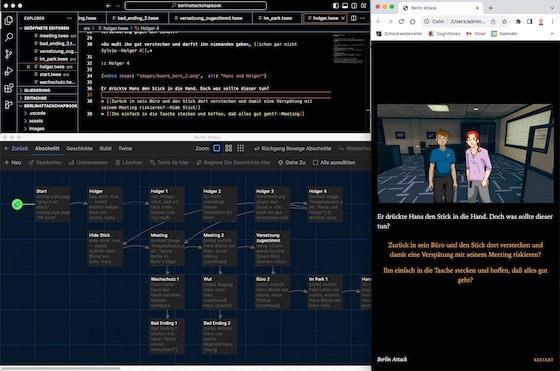Click the bottom activity bar icon below Extensions
Screen dimensions: 560x371
9,105
